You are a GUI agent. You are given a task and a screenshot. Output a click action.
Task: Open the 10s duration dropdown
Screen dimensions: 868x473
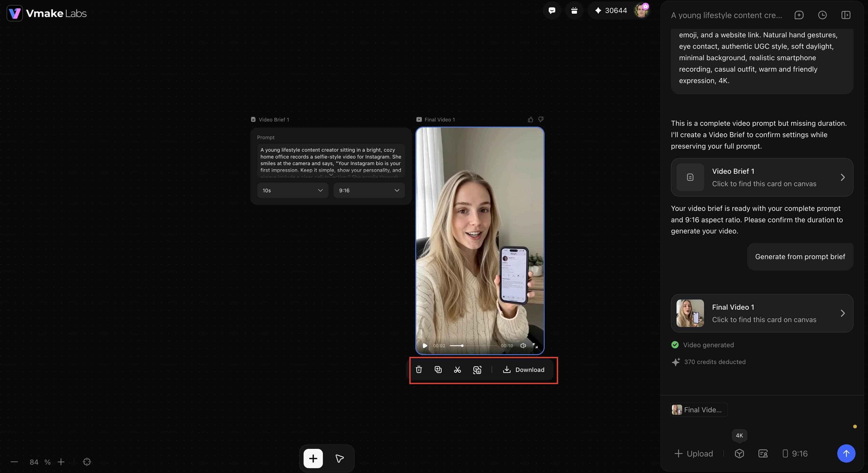coord(292,191)
